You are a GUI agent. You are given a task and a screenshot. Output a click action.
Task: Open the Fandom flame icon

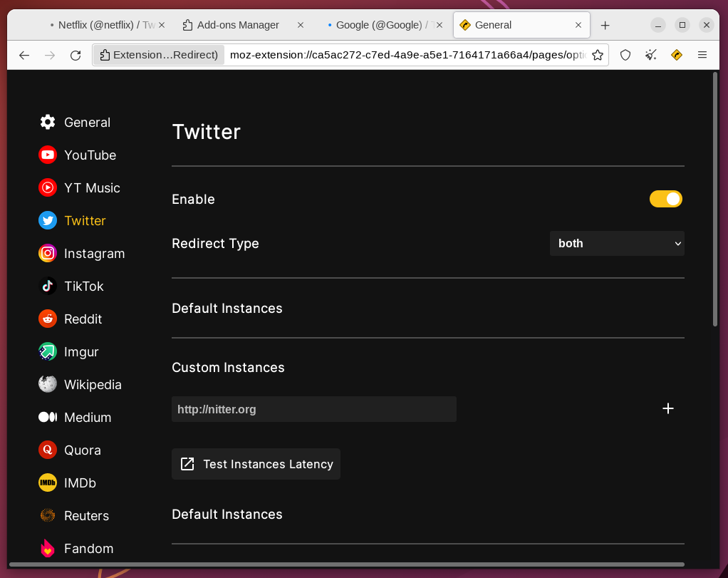[47, 548]
